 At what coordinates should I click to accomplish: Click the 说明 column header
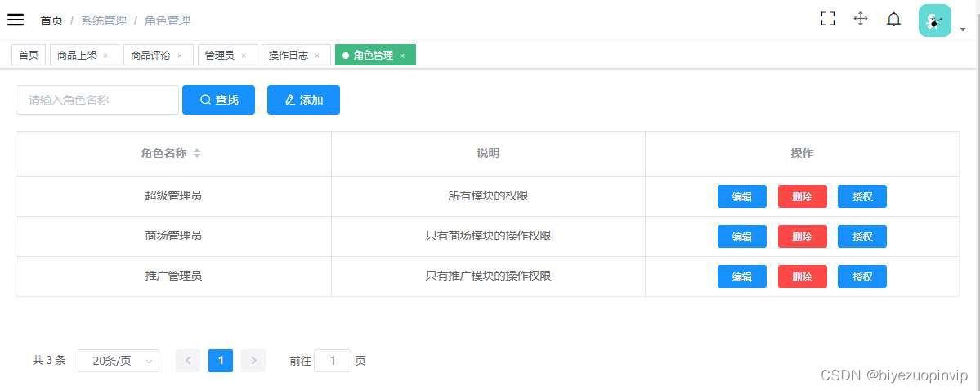tap(489, 153)
